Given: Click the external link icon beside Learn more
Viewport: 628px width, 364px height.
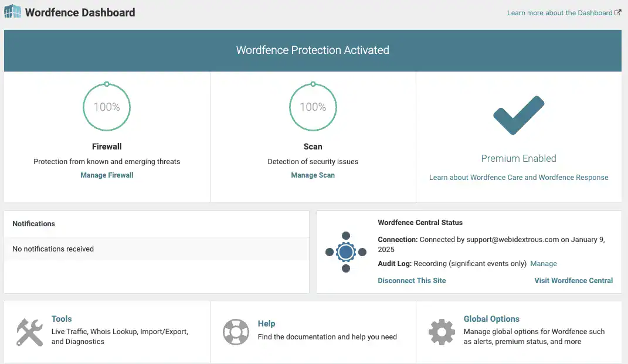Looking at the screenshot, I should point(617,13).
